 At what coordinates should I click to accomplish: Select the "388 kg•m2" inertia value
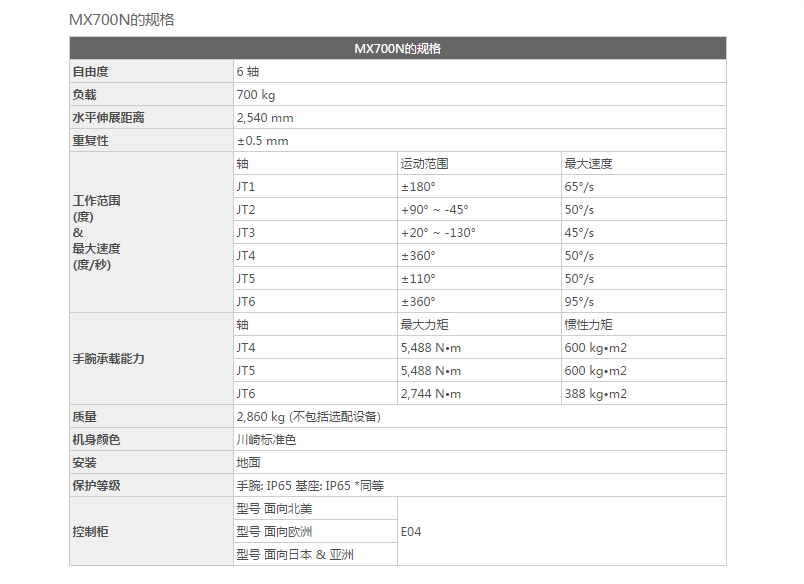click(x=596, y=394)
